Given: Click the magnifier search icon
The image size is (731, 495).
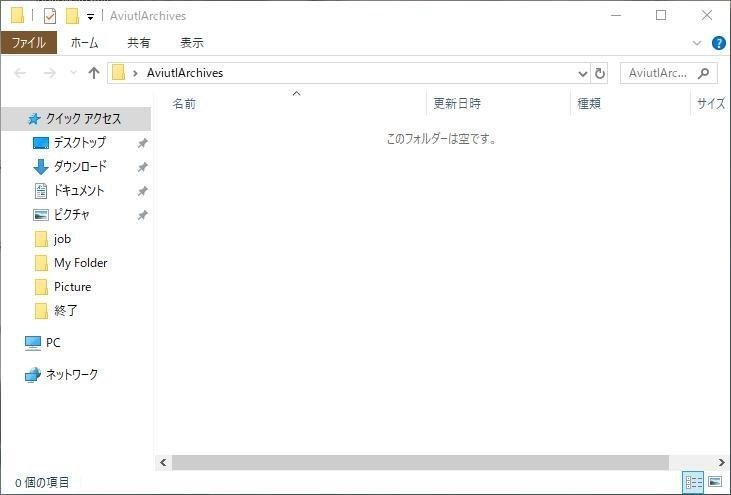Looking at the screenshot, I should coord(703,73).
